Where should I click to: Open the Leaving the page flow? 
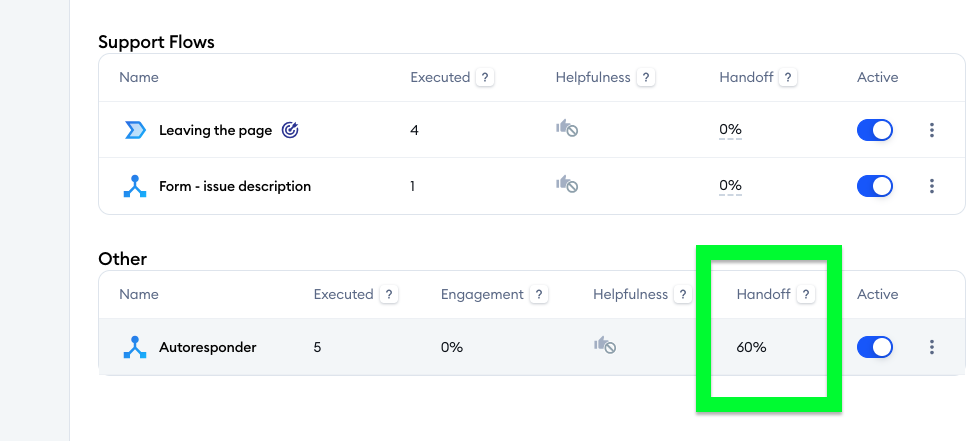216,130
